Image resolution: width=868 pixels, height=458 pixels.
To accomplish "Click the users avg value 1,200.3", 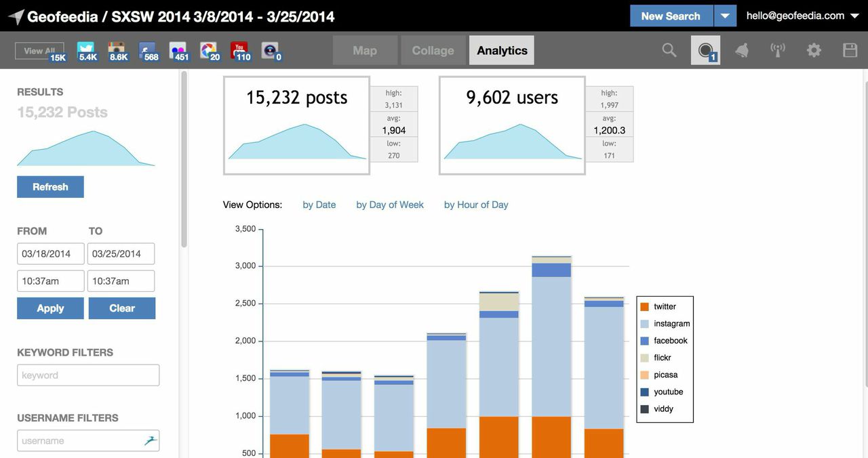I will pyautogui.click(x=610, y=130).
